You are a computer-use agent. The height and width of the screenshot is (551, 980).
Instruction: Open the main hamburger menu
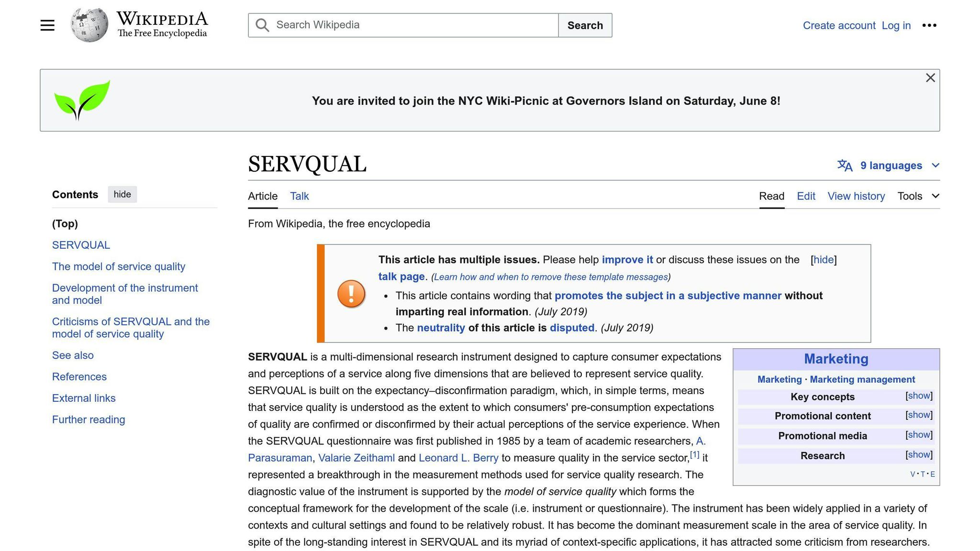pyautogui.click(x=47, y=25)
